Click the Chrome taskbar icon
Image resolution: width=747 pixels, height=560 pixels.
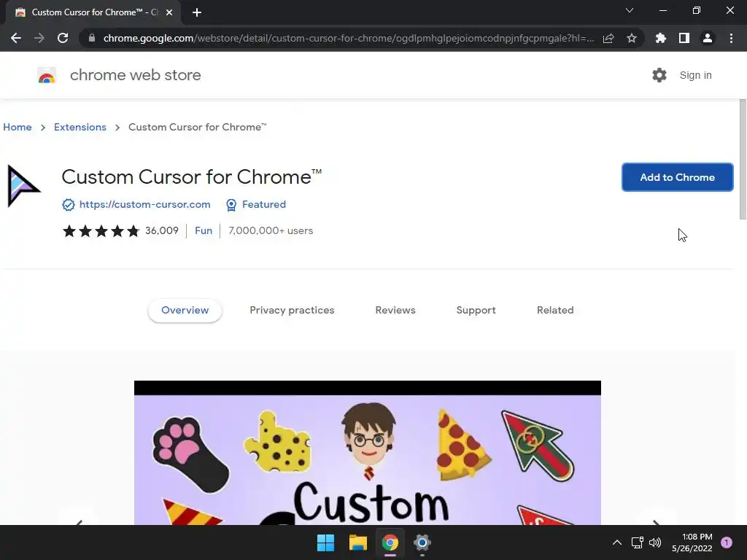[390, 542]
